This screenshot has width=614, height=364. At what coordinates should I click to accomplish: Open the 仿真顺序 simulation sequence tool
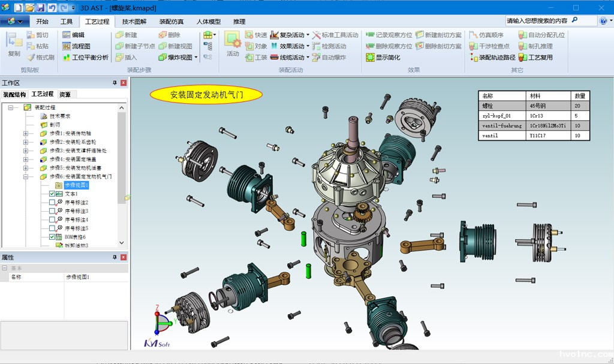tap(492, 35)
